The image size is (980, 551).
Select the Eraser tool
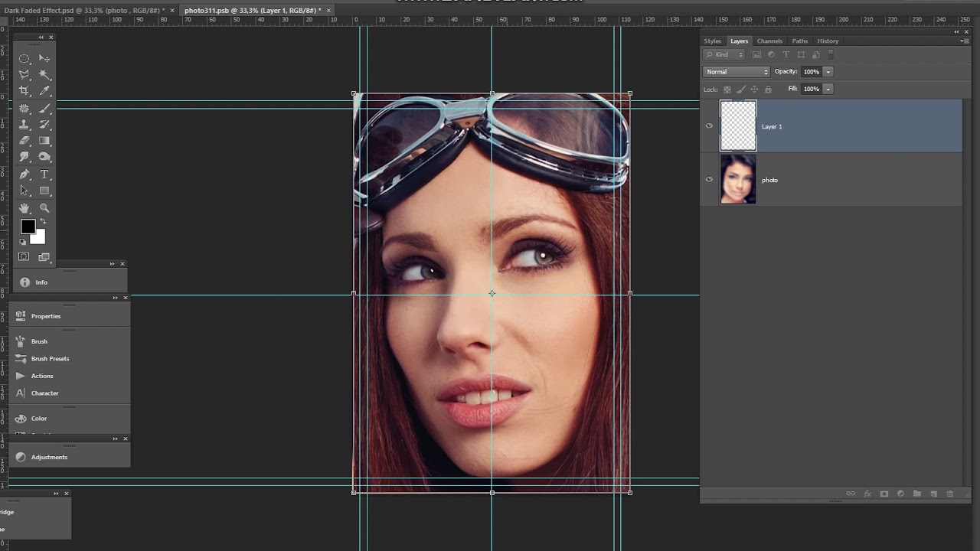click(x=24, y=141)
